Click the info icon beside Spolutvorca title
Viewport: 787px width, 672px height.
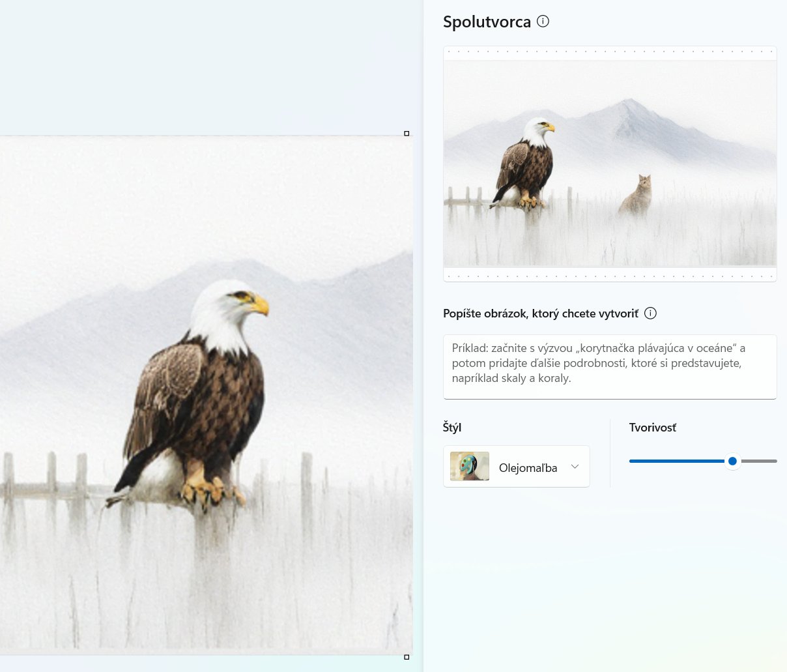543,22
